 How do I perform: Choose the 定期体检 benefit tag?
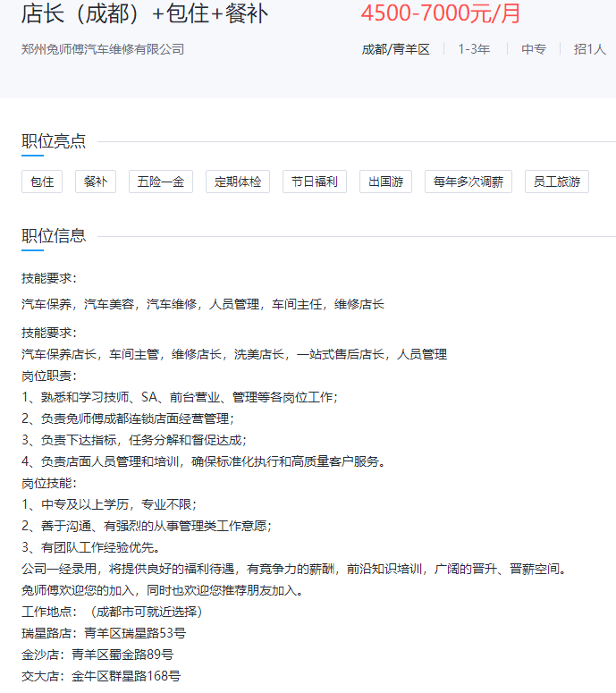[238, 182]
